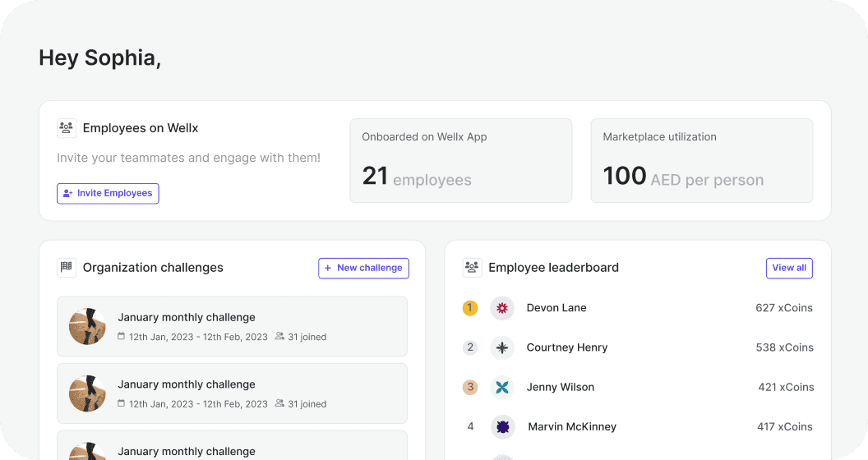Click Courtney Henry's star avatar icon
The image size is (868, 460).
click(502, 347)
